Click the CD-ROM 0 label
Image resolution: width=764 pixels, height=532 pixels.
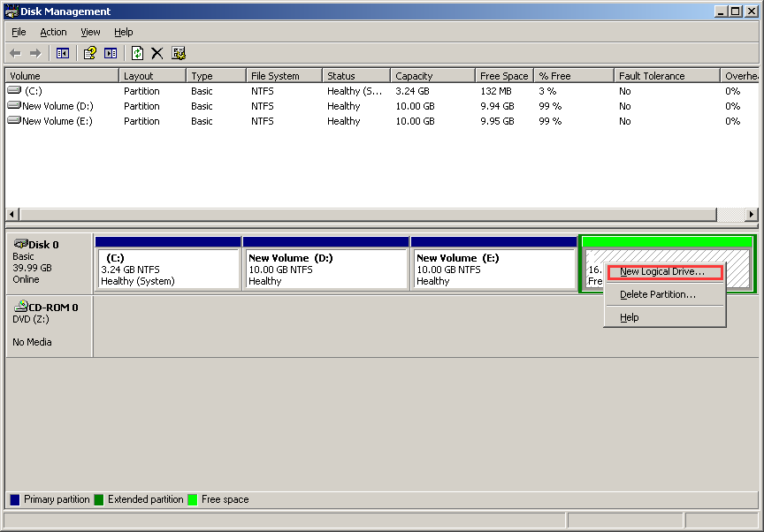[53, 308]
